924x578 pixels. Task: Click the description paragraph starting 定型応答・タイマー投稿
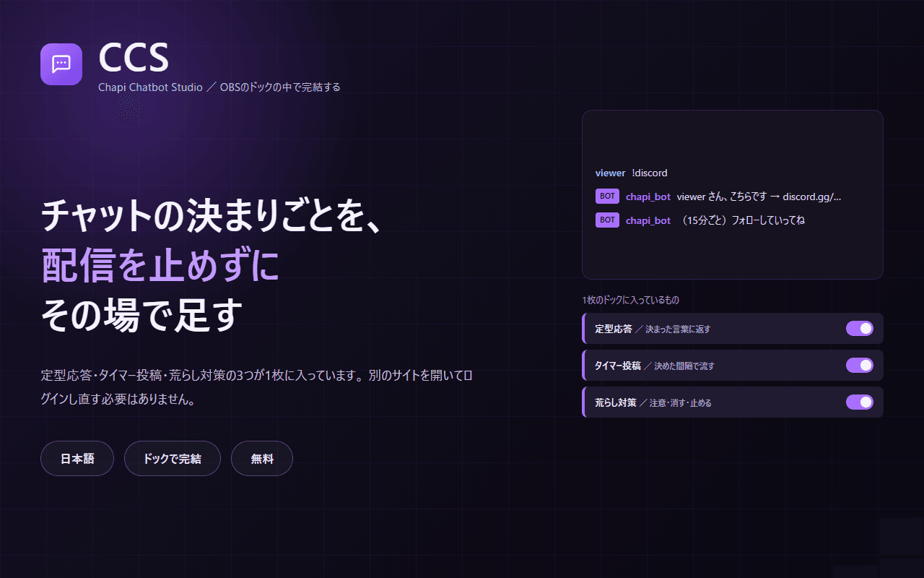click(x=257, y=387)
